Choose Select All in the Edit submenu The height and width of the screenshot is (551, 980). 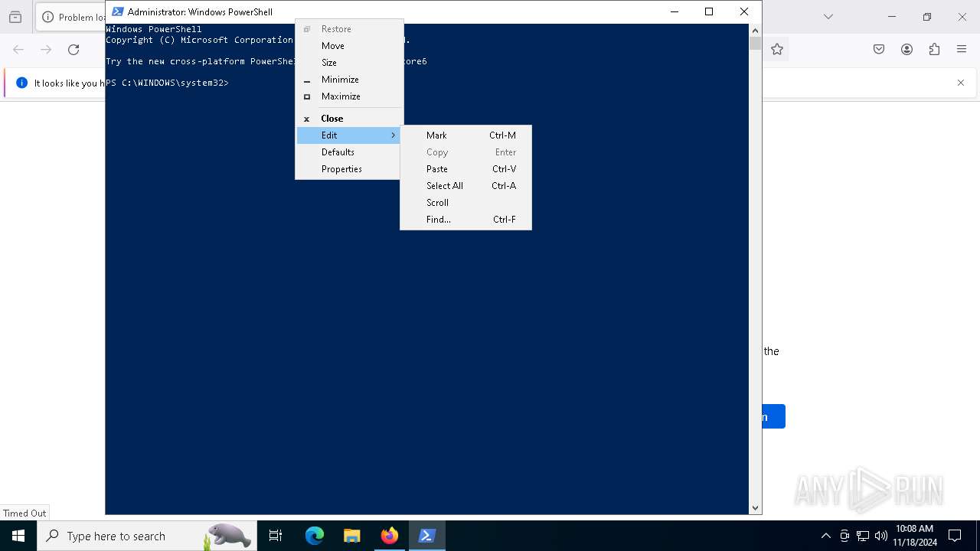pyautogui.click(x=465, y=186)
